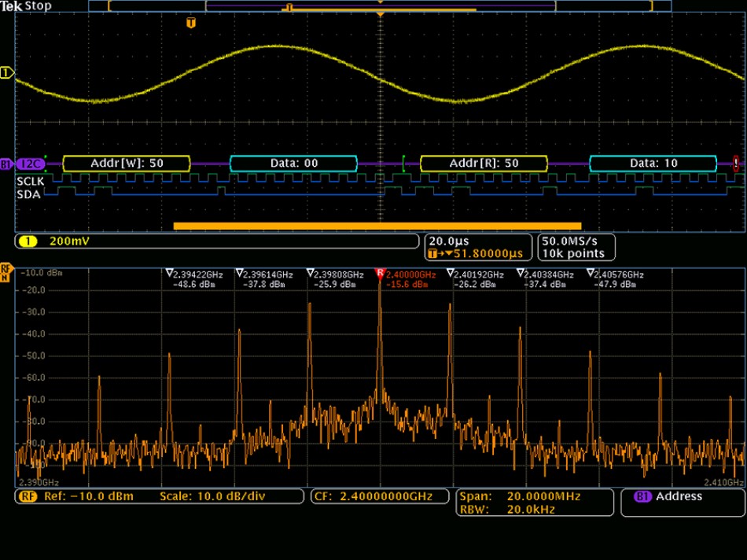The image size is (747, 560).
Task: Click the 10k points record length text
Action: pyautogui.click(x=573, y=253)
